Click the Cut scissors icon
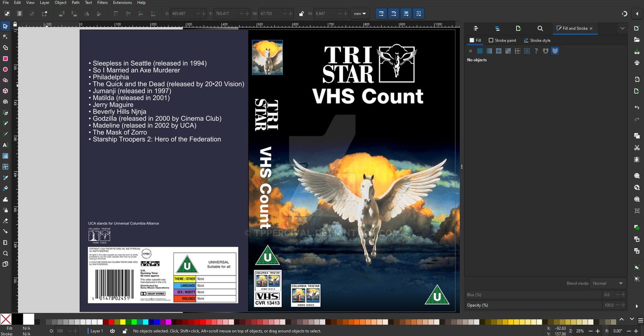This screenshot has width=644, height=336. pos(637,148)
